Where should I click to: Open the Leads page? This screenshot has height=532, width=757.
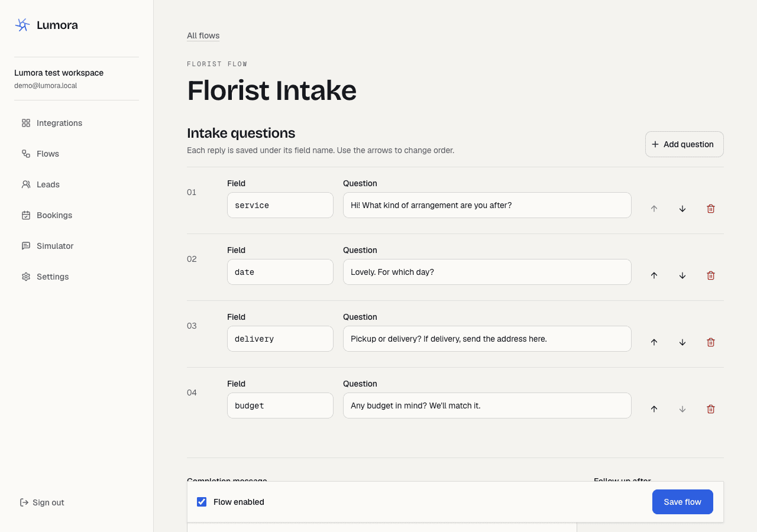pos(76,184)
